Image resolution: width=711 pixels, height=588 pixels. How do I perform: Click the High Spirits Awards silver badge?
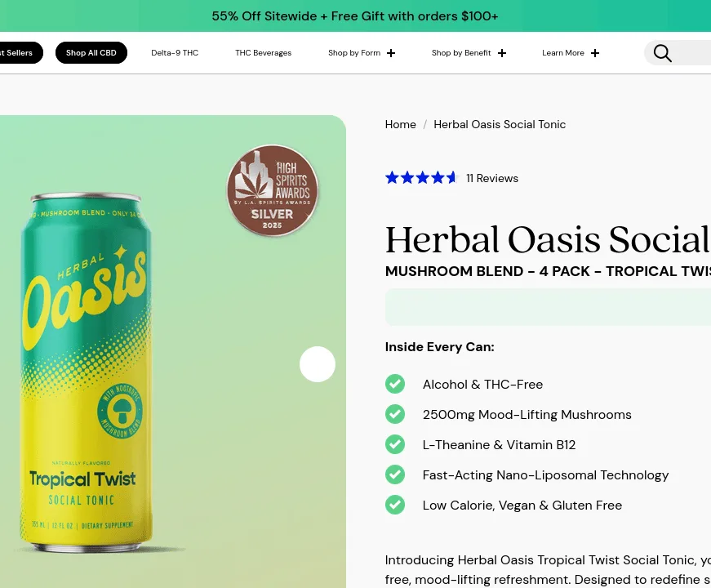click(x=273, y=190)
